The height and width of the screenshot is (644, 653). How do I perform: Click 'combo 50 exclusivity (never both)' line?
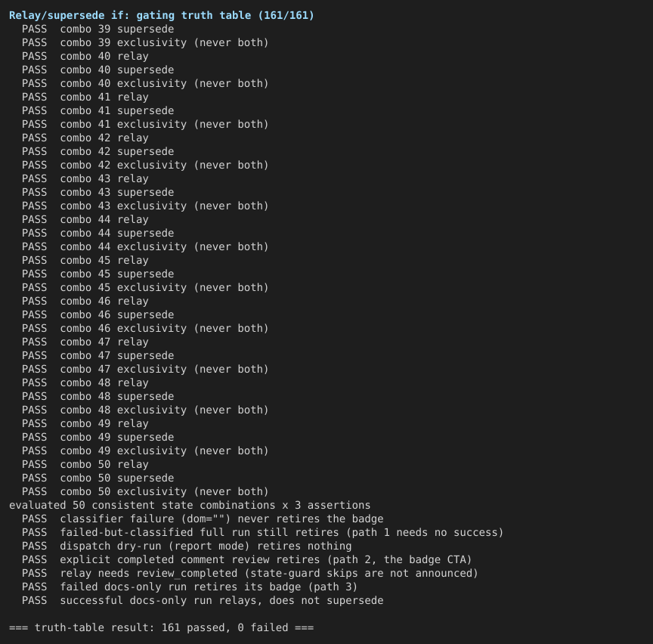(145, 491)
